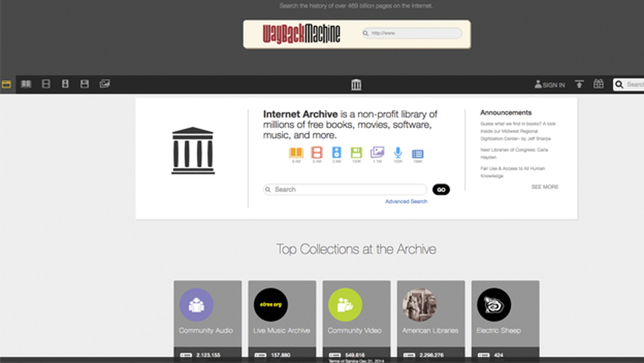Open the texts book icon in navbar
This screenshot has height=363, width=644.
[26, 84]
